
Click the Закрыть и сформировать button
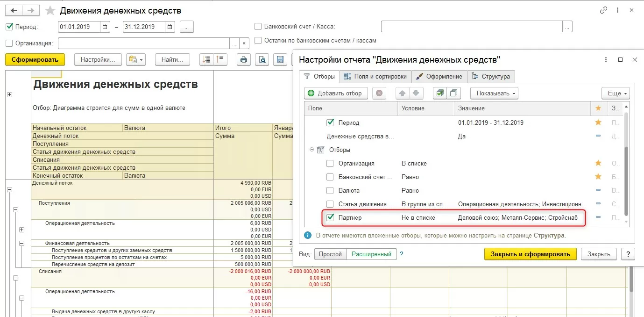(x=530, y=254)
